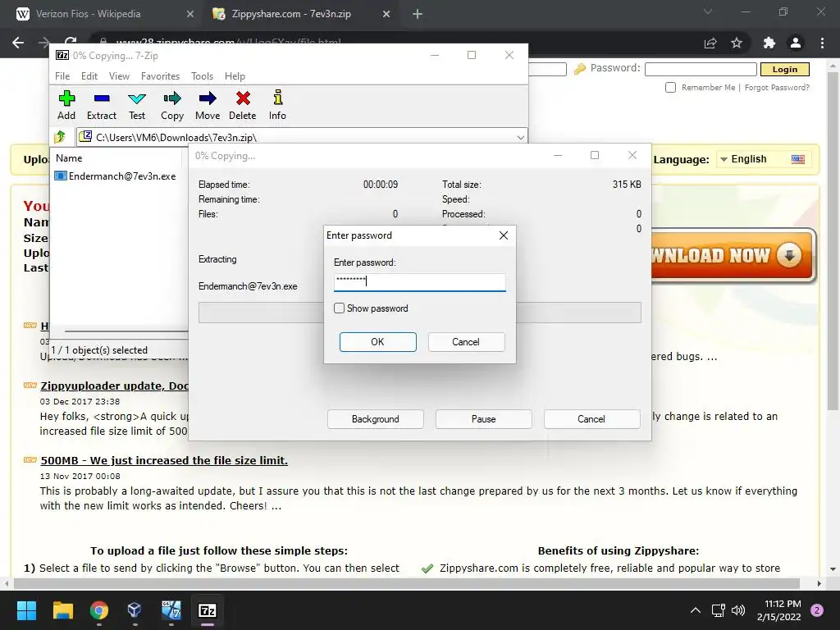The image size is (840, 630).
Task: Tick the Remember Me checkbox on Zippyshare
Action: tap(670, 87)
